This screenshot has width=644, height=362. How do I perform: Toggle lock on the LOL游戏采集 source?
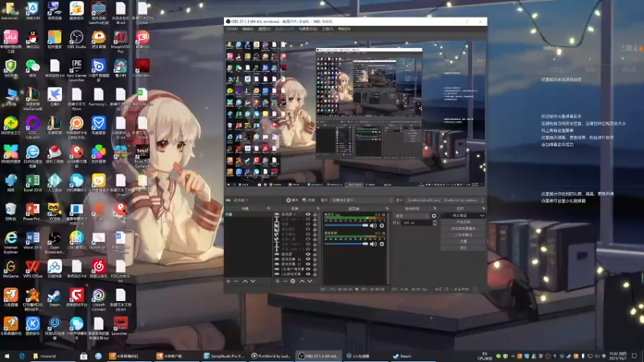[315, 274]
